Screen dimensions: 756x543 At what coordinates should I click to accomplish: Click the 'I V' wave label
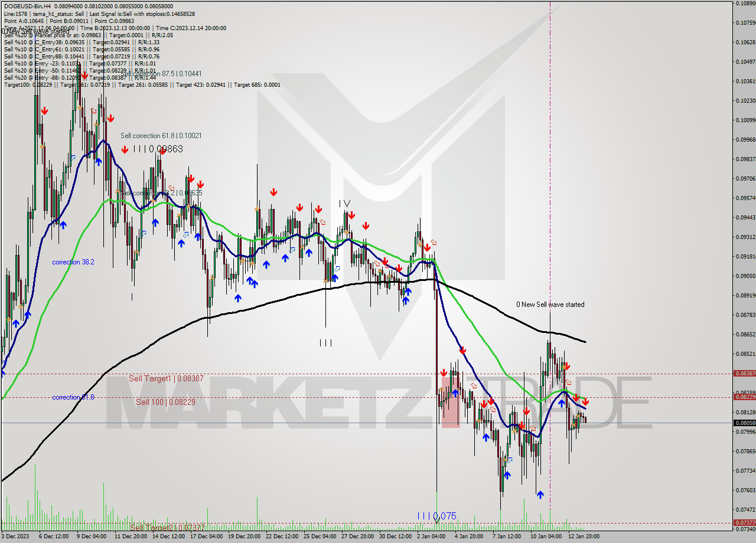point(345,203)
